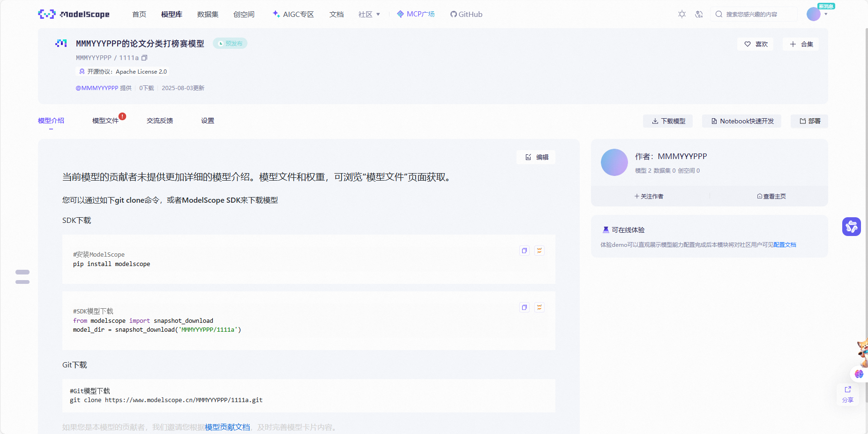The height and width of the screenshot is (434, 868).
Task: Navigate to 首页 home page
Action: tap(139, 14)
